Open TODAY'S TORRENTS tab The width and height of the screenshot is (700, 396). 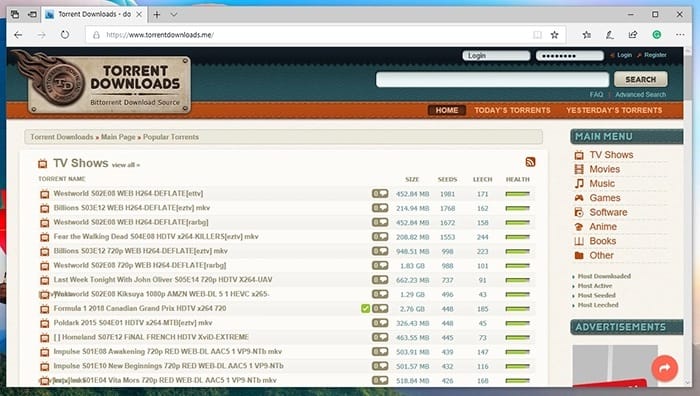coord(512,110)
